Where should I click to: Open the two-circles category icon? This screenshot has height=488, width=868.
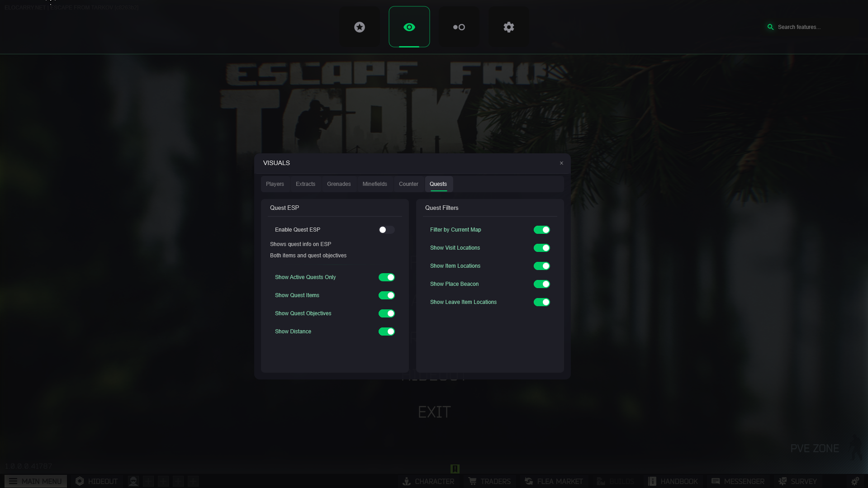(459, 27)
